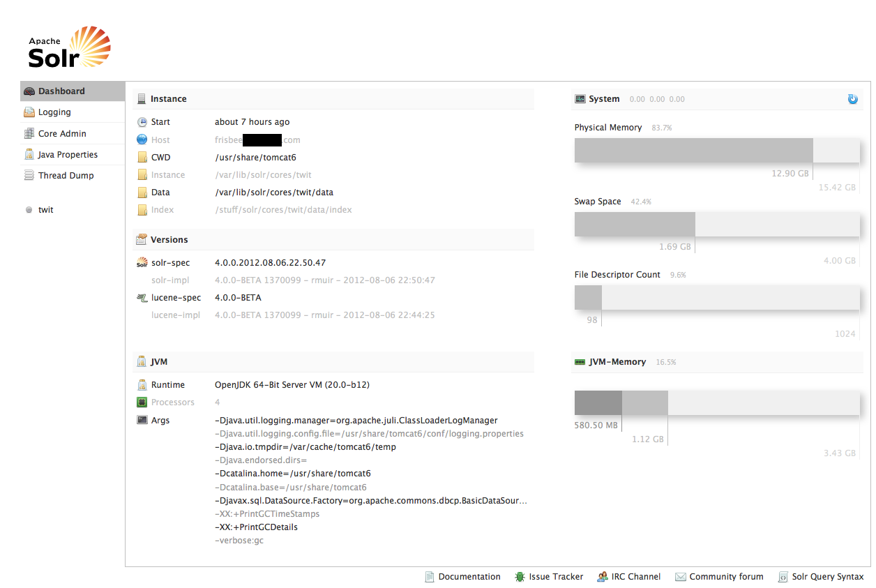Open the Thread Dump page
876x588 pixels.
click(x=66, y=176)
